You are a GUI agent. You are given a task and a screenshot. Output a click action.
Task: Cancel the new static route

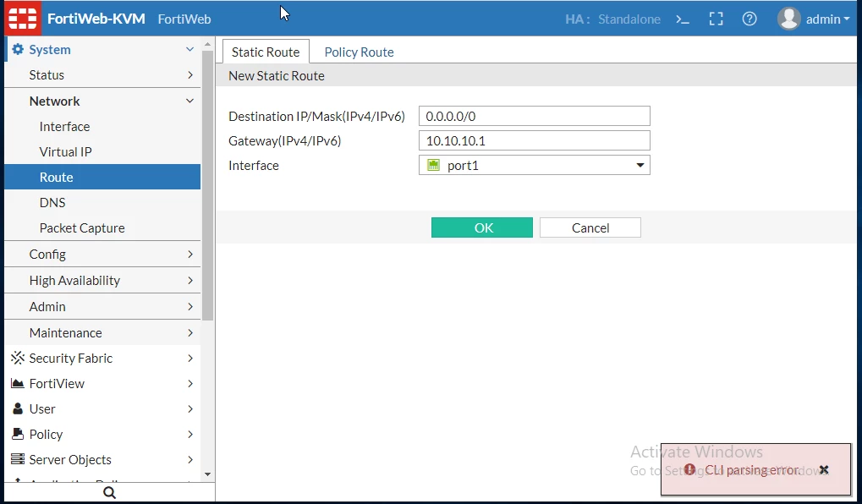coord(590,227)
